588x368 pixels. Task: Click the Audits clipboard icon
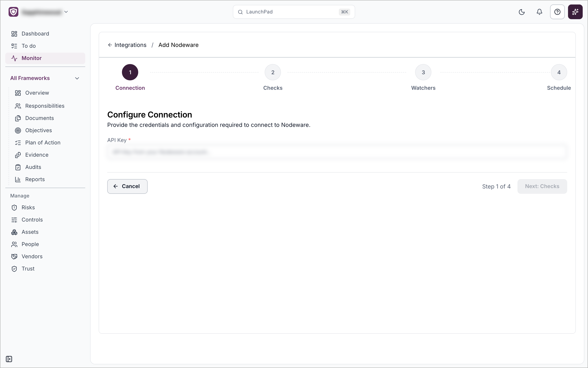click(x=18, y=167)
